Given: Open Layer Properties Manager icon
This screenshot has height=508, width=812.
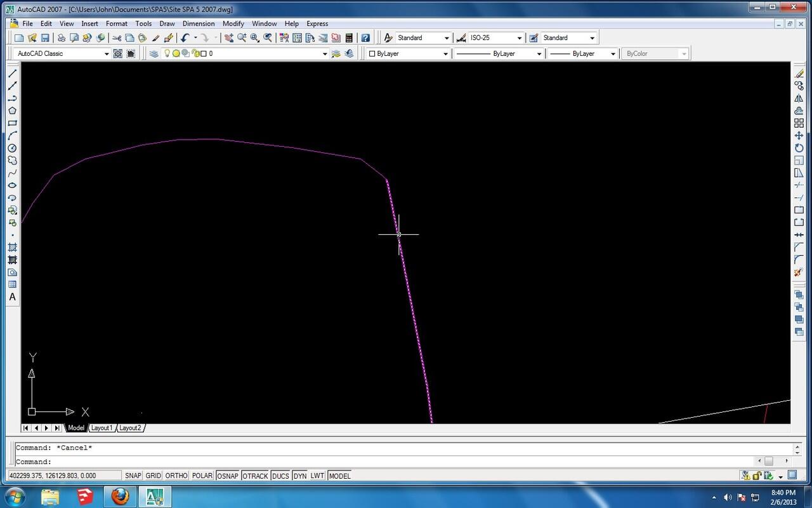Looking at the screenshot, I should point(154,54).
